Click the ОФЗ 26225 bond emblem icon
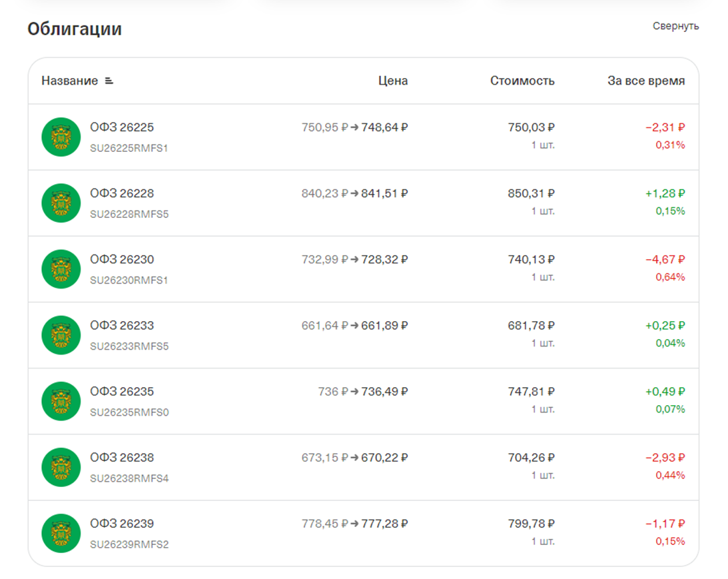728x579 pixels. pos(61,137)
